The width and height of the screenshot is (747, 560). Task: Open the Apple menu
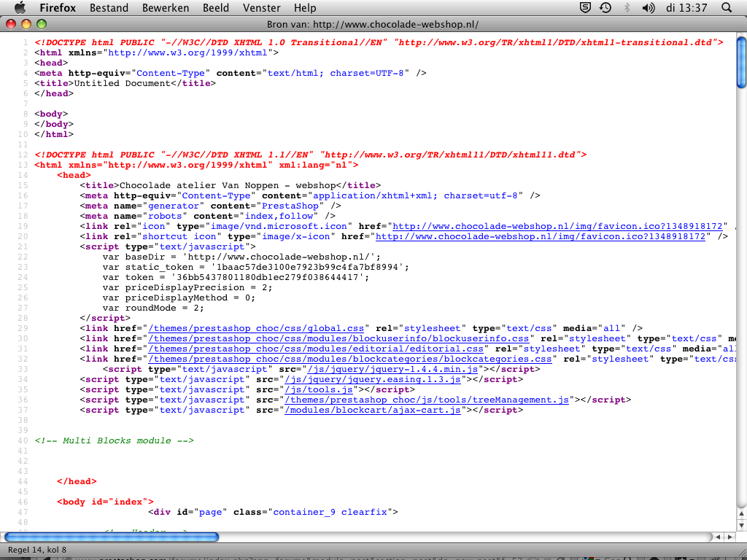[x=20, y=7]
